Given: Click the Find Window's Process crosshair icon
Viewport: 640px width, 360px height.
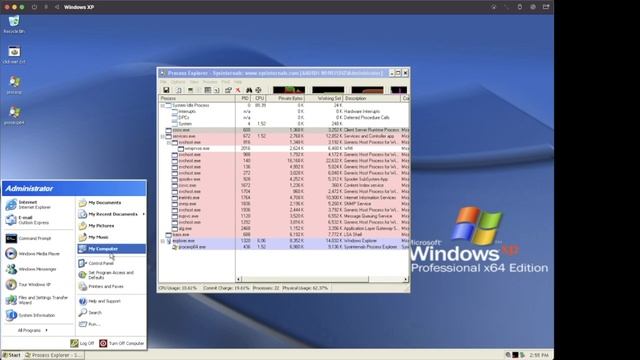Looking at the screenshot, I should 258,90.
